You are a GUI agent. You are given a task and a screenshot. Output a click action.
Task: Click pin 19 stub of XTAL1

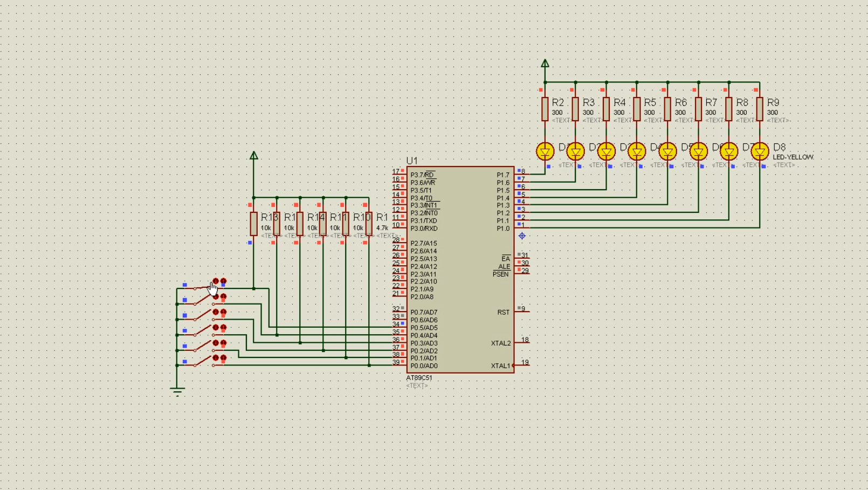(x=522, y=364)
